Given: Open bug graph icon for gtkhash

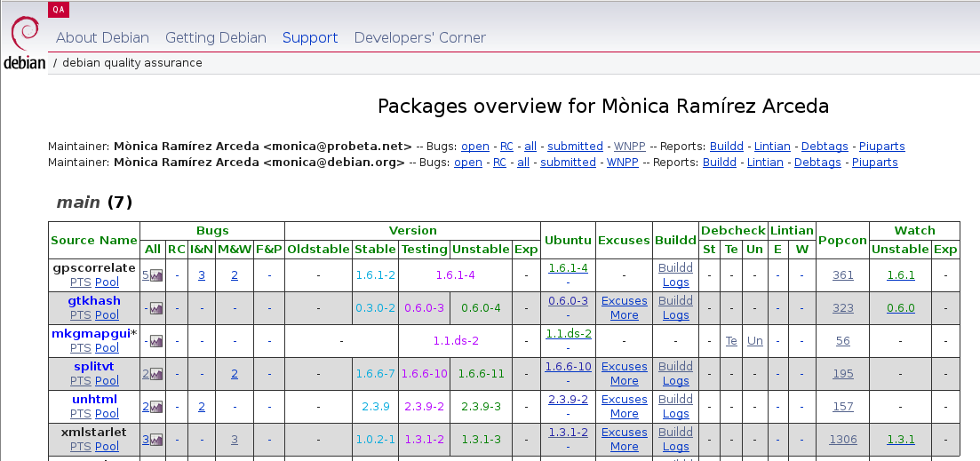Looking at the screenshot, I should 156,308.
